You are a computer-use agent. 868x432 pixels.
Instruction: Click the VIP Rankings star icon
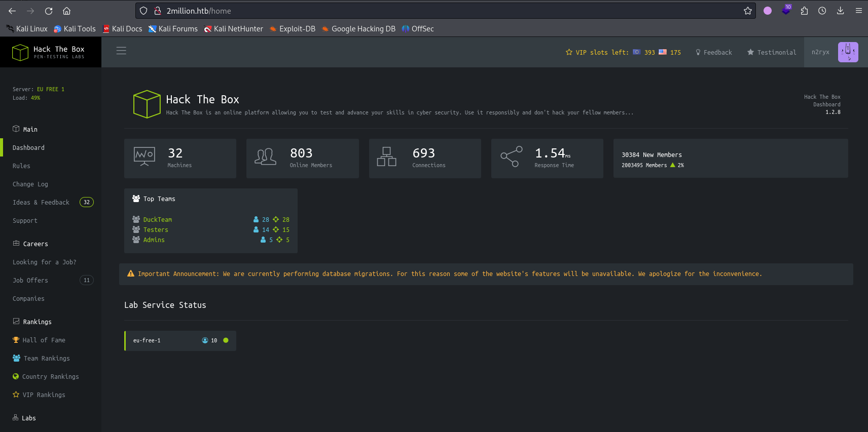(16, 395)
